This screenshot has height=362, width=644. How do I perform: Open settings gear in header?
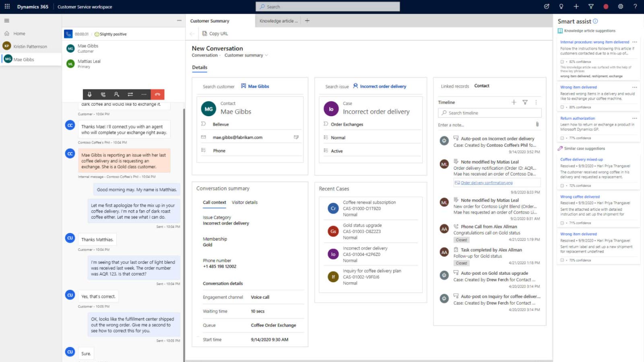pyautogui.click(x=621, y=6)
